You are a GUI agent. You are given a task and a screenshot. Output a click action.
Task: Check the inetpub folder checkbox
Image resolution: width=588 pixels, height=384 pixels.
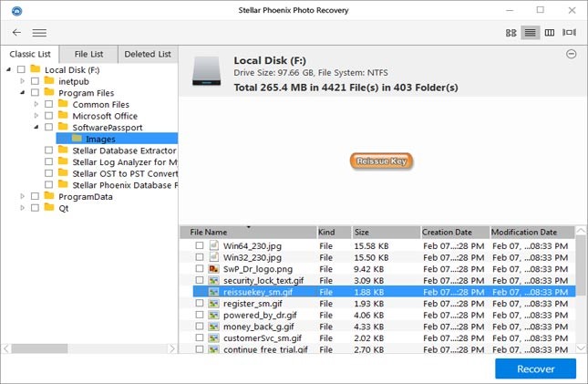click(35, 81)
